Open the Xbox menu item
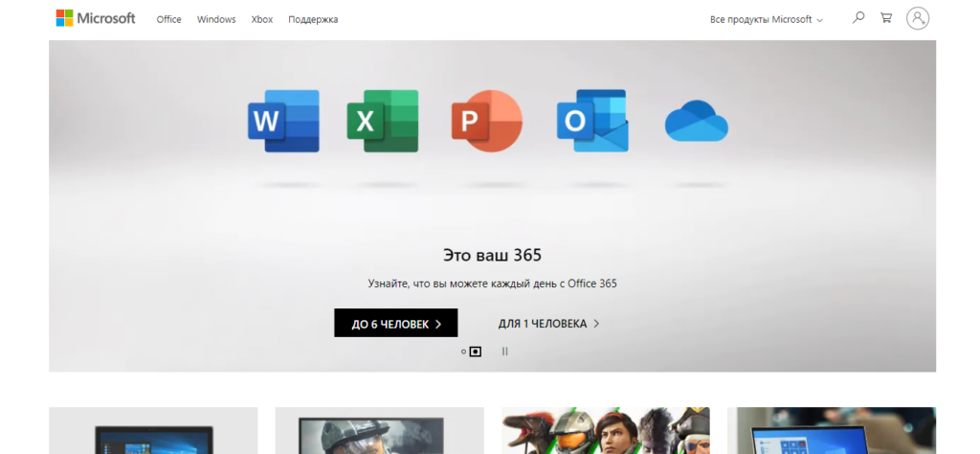 pos(262,19)
